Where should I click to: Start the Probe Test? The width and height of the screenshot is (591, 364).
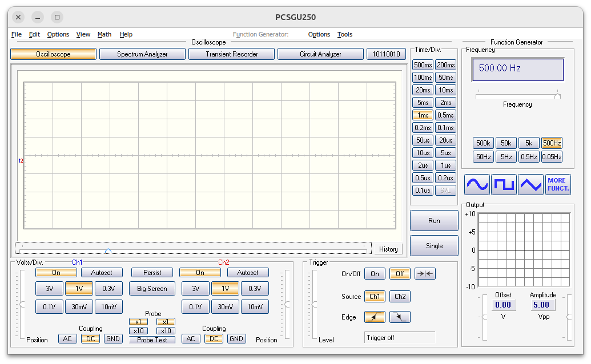click(x=152, y=340)
